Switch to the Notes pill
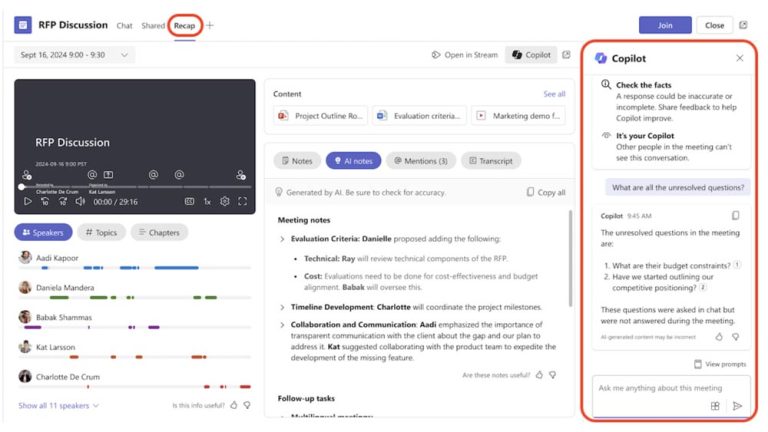This screenshot has height=432, width=768. pyautogui.click(x=297, y=161)
